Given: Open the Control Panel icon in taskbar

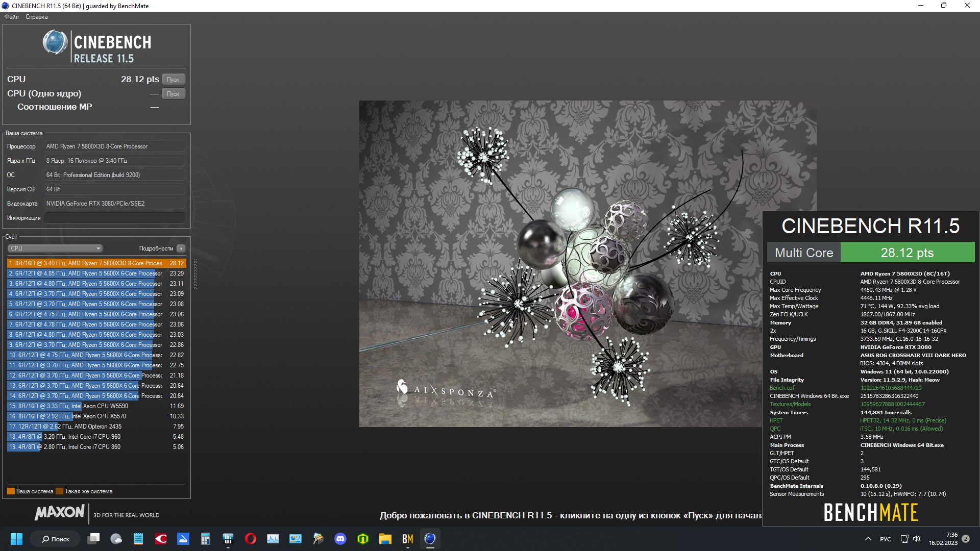Looking at the screenshot, I should click(296, 539).
